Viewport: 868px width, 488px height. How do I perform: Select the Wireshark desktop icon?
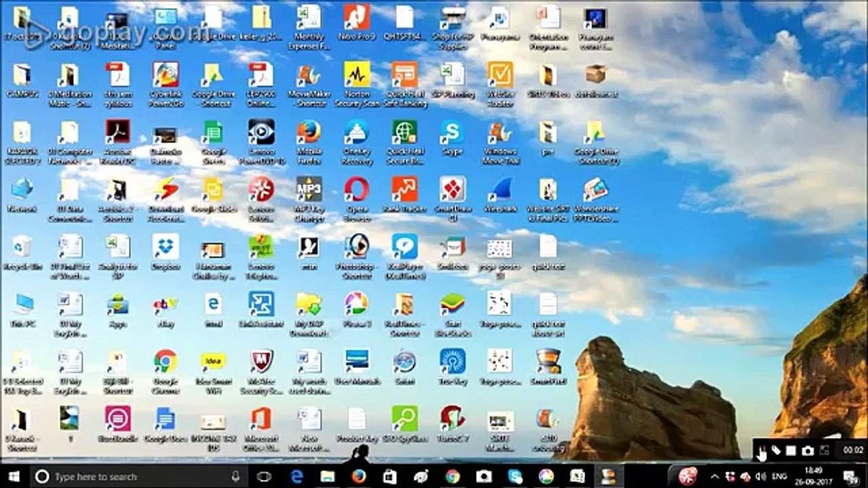click(x=500, y=195)
